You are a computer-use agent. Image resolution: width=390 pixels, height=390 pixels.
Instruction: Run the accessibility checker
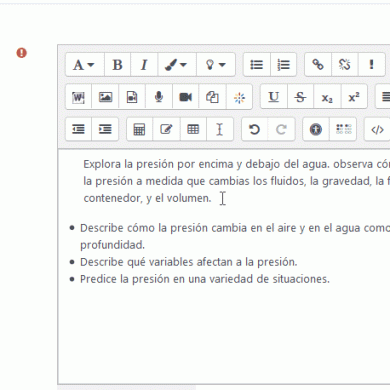pos(316,129)
